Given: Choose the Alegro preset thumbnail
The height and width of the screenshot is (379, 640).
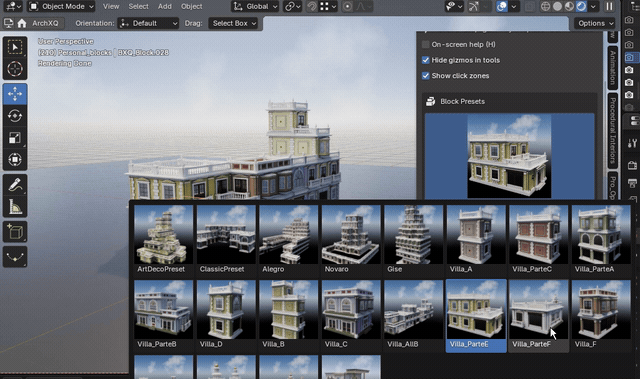Looking at the screenshot, I should 289,239.
